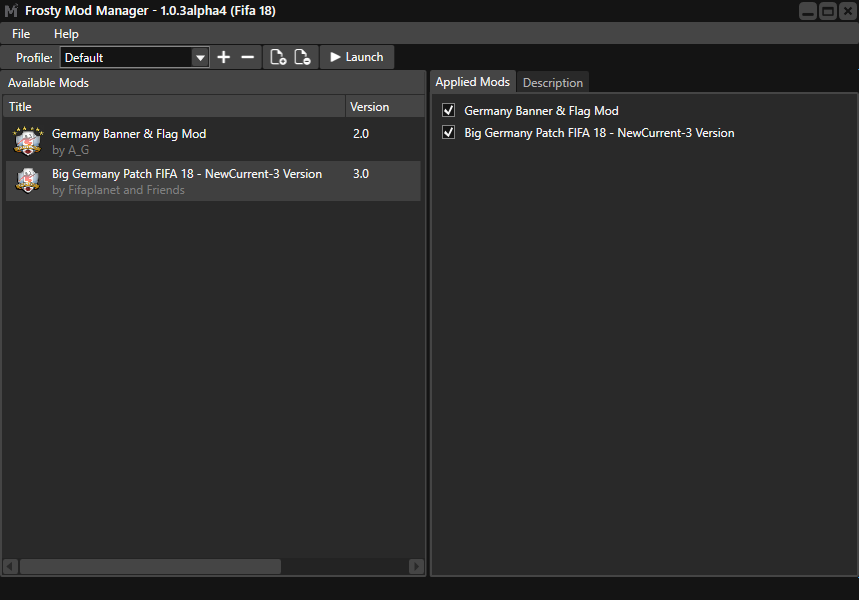Click the remove mod file icon
This screenshot has height=600, width=859.
point(302,57)
